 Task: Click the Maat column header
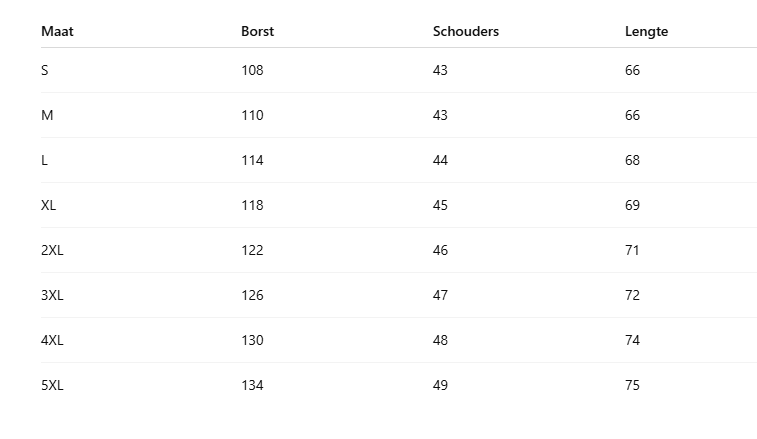[57, 31]
